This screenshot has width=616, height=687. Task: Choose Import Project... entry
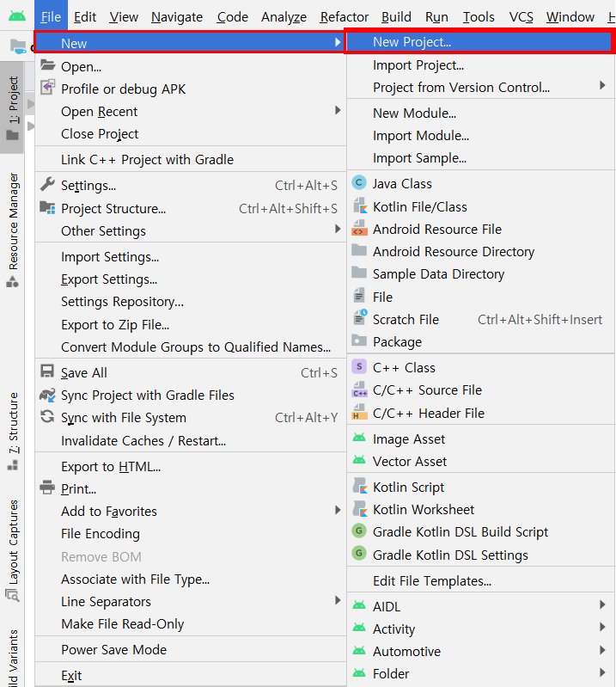point(480,65)
